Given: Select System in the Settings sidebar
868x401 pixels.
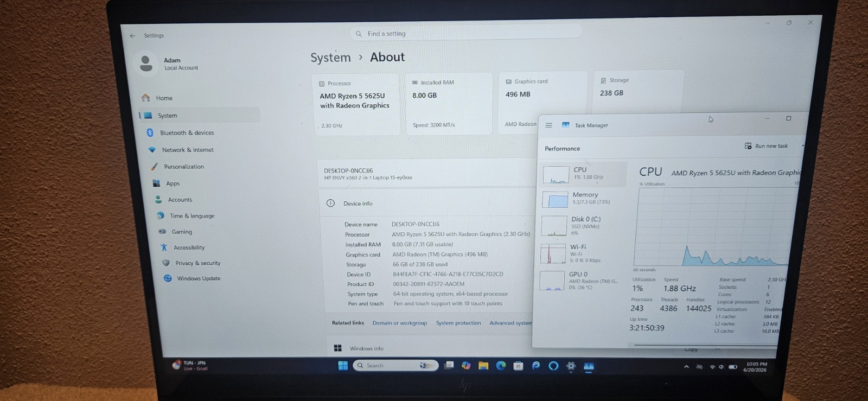Looking at the screenshot, I should click(199, 115).
